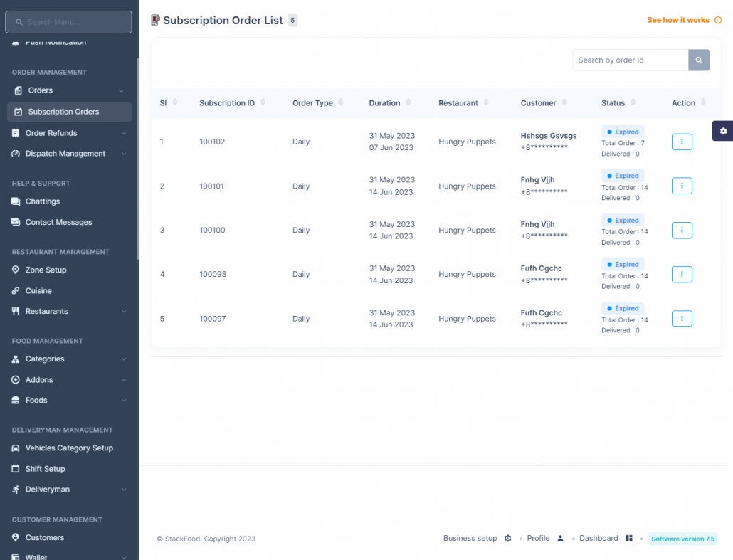Expand the Addons submenu chevron
Image resolution: width=733 pixels, height=560 pixels.
click(124, 380)
